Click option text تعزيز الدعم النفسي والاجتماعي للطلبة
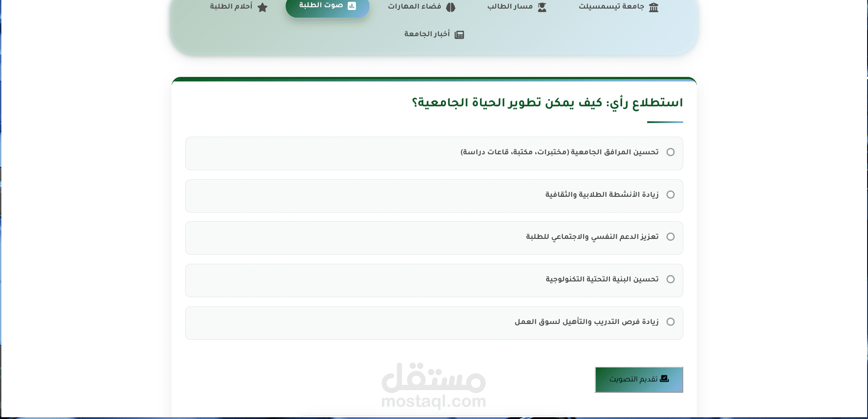Viewport: 868px width, 419px height. (592, 237)
